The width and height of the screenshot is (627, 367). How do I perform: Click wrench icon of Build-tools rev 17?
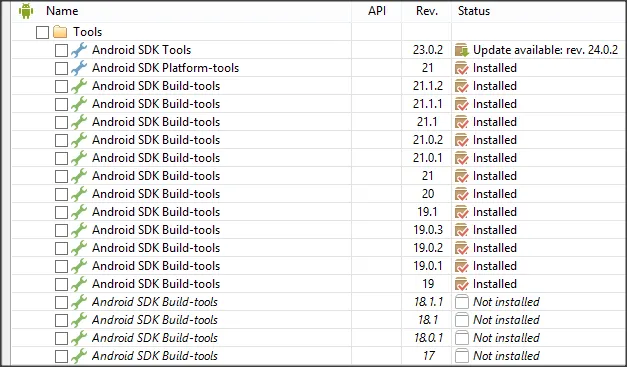(x=79, y=356)
